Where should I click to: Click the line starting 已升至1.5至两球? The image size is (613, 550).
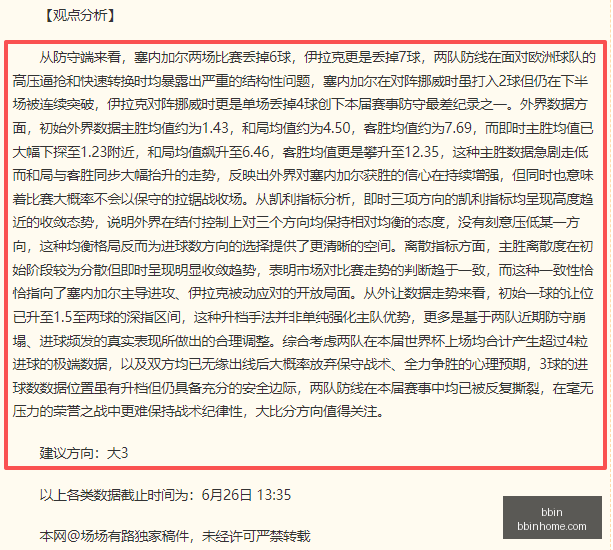pyautogui.click(x=299, y=317)
